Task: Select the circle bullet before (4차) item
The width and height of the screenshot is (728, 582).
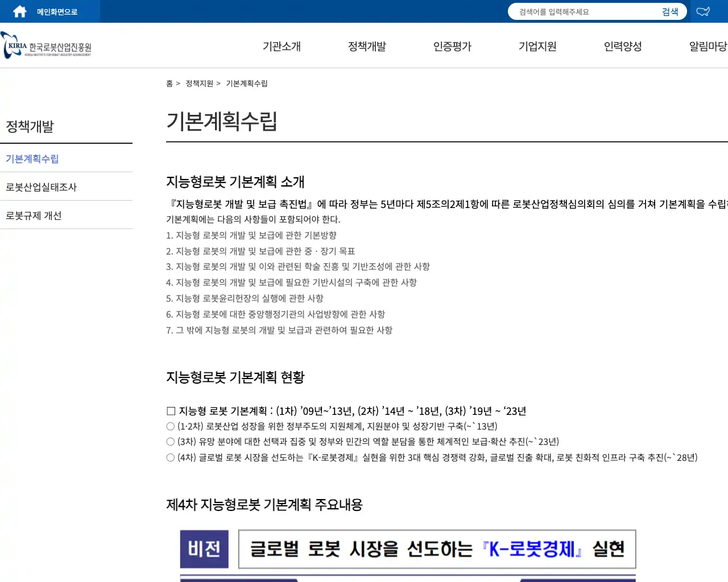Action: tap(170, 457)
